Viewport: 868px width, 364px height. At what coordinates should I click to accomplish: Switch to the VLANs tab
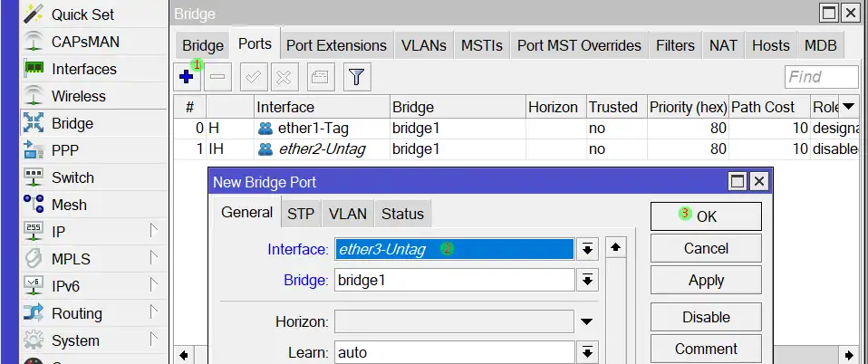point(423,45)
